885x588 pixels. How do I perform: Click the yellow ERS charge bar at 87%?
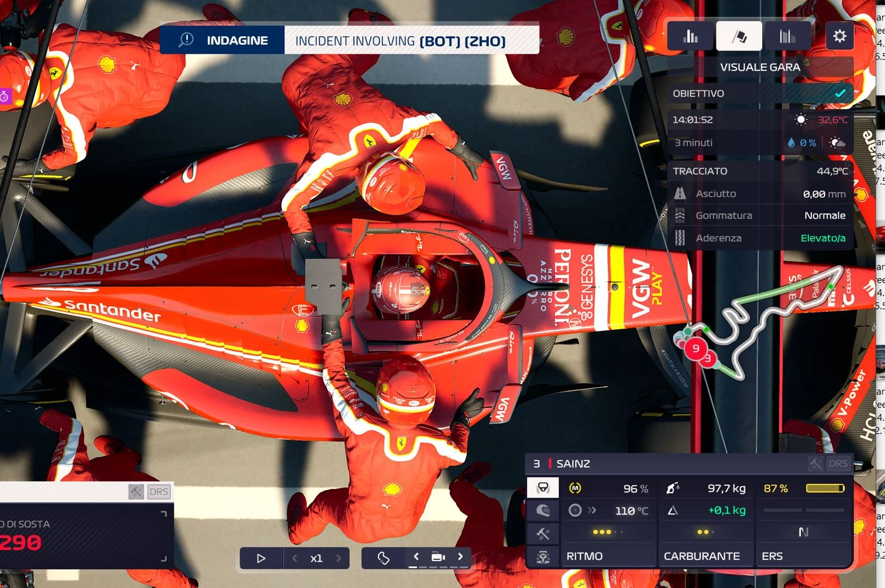coord(826,488)
